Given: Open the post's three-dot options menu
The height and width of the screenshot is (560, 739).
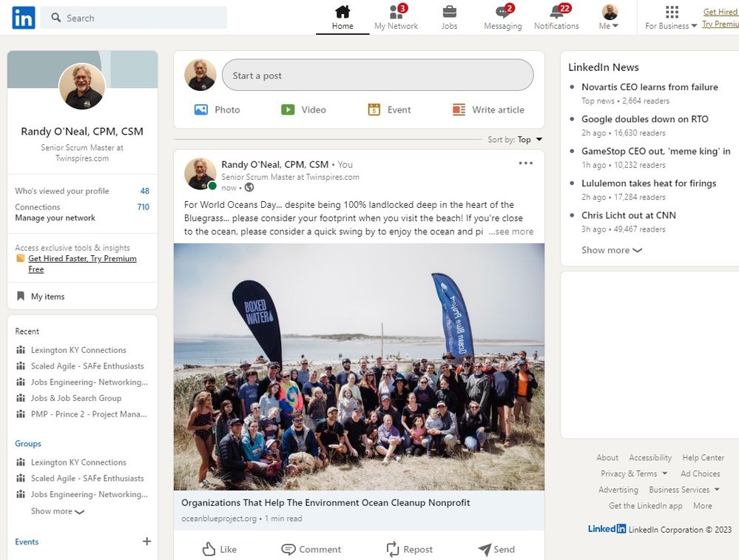Looking at the screenshot, I should [x=525, y=163].
